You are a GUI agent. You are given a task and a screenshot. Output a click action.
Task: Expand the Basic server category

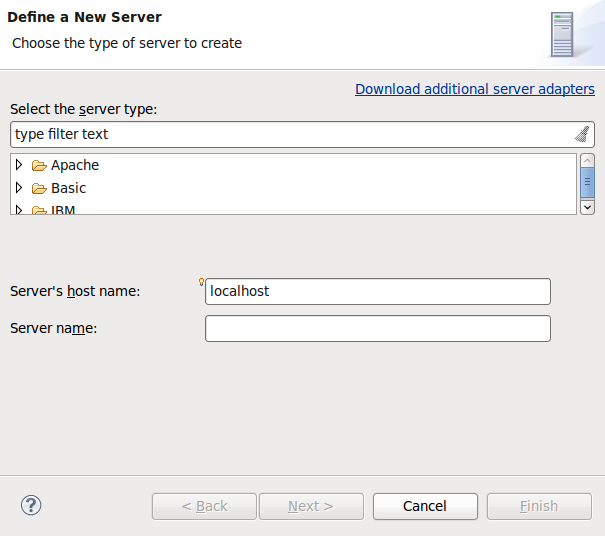(19, 188)
